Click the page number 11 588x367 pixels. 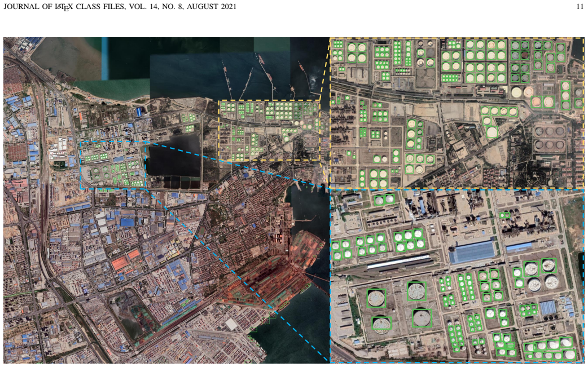tap(580, 6)
